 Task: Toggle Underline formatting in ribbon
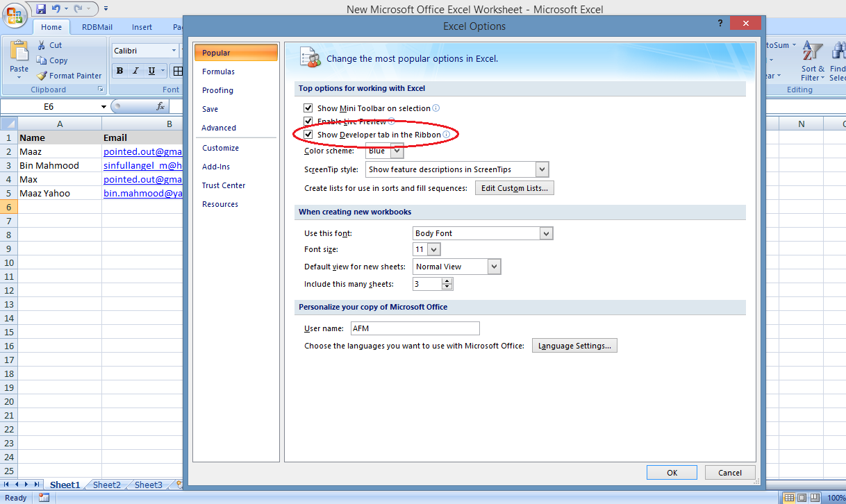[151, 71]
